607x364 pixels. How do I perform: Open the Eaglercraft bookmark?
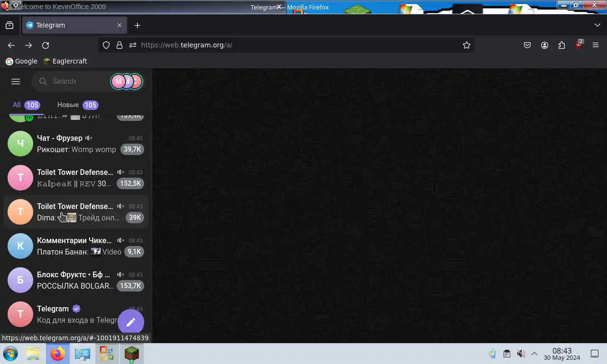click(65, 61)
